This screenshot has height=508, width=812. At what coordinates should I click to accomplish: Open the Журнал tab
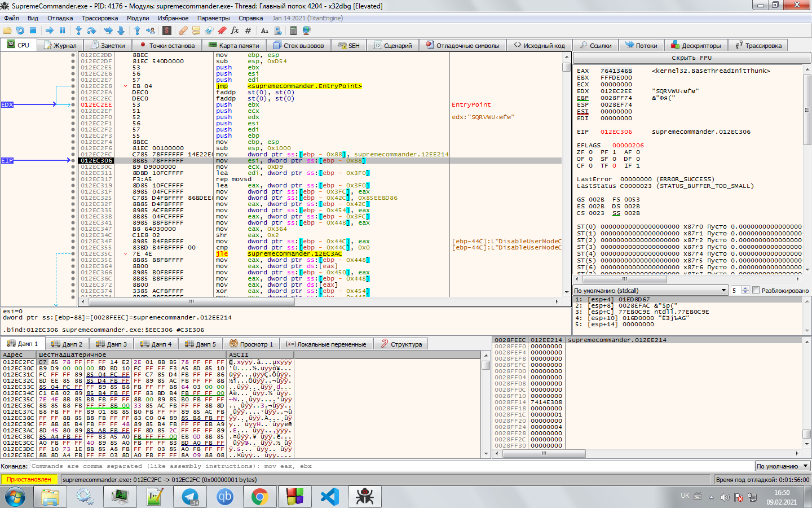[60, 46]
